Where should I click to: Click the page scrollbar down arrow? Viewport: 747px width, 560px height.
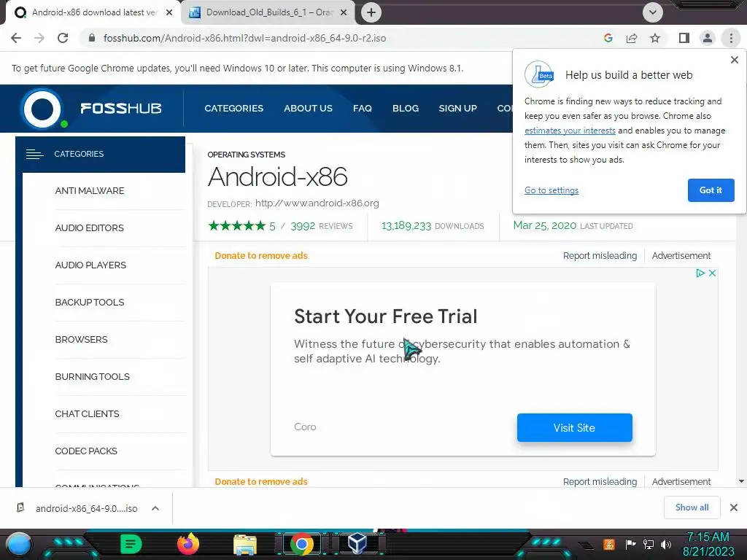pos(741,481)
